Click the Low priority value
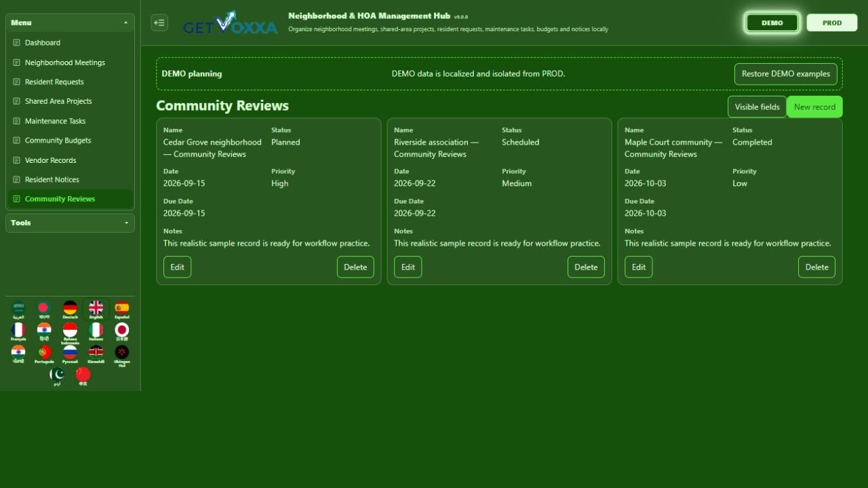The width and height of the screenshot is (868, 488). click(739, 183)
